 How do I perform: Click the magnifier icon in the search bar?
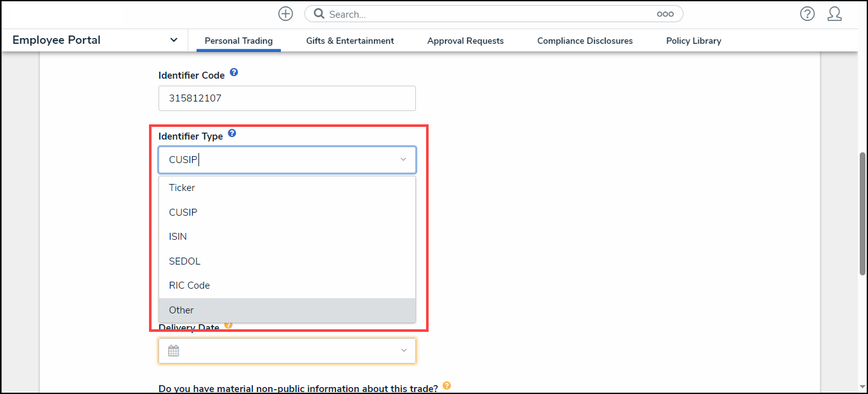click(318, 13)
